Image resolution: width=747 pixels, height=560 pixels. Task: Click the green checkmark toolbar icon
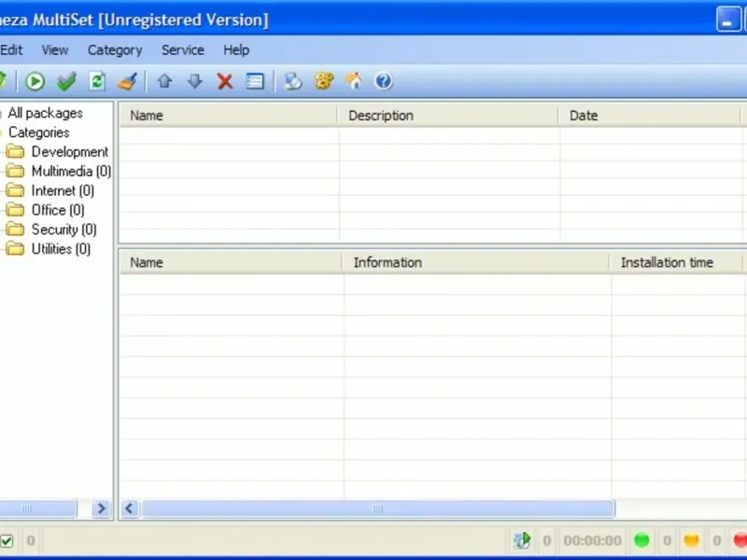[66, 81]
